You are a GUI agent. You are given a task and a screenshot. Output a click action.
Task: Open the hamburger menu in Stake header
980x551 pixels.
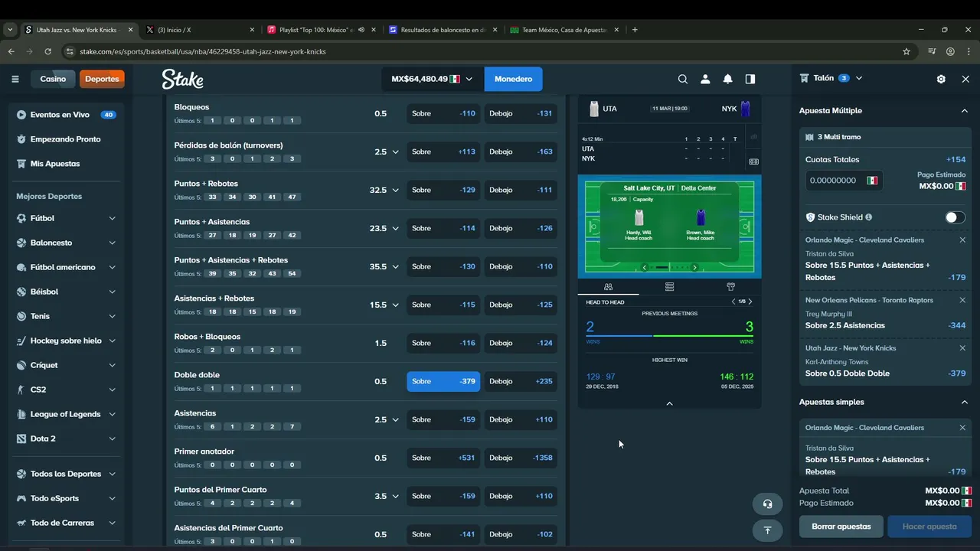(x=15, y=79)
